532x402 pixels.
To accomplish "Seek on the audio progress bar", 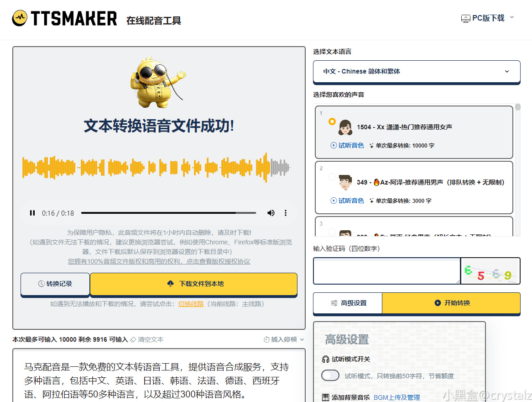I will coord(169,213).
